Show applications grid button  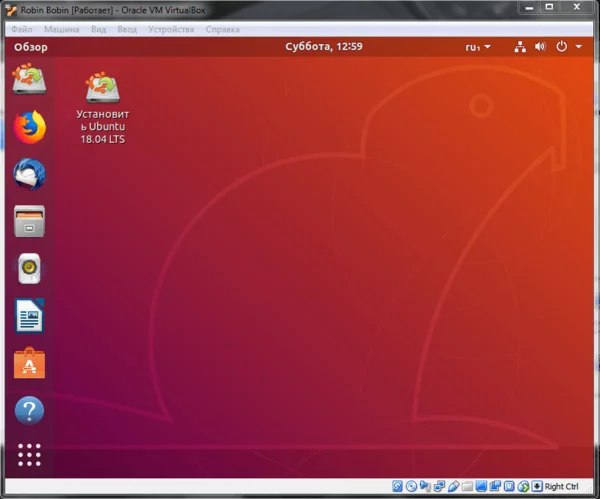(29, 454)
